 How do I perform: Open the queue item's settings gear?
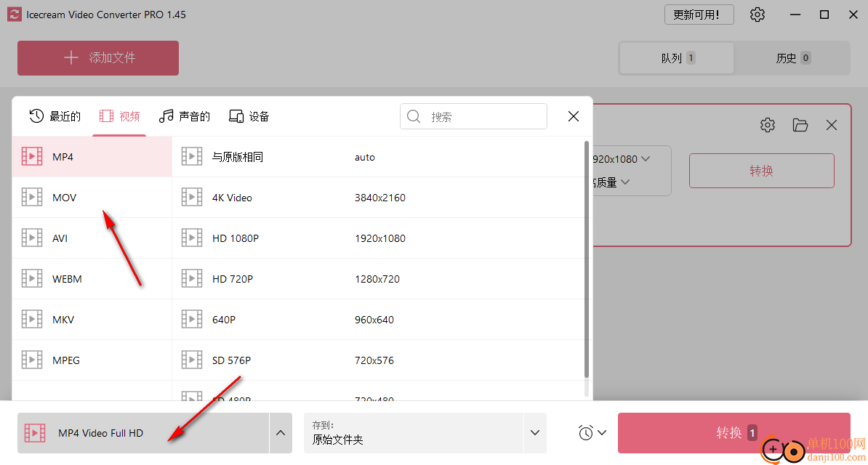click(767, 125)
